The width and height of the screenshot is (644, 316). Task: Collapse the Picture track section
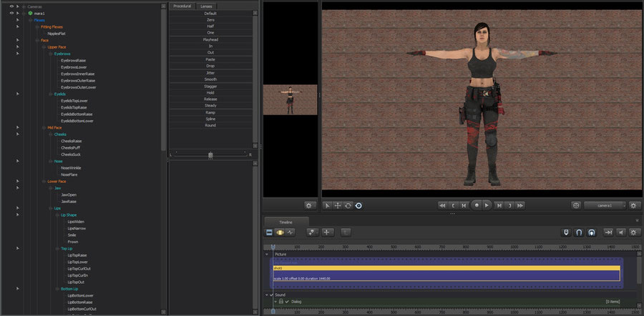click(268, 254)
